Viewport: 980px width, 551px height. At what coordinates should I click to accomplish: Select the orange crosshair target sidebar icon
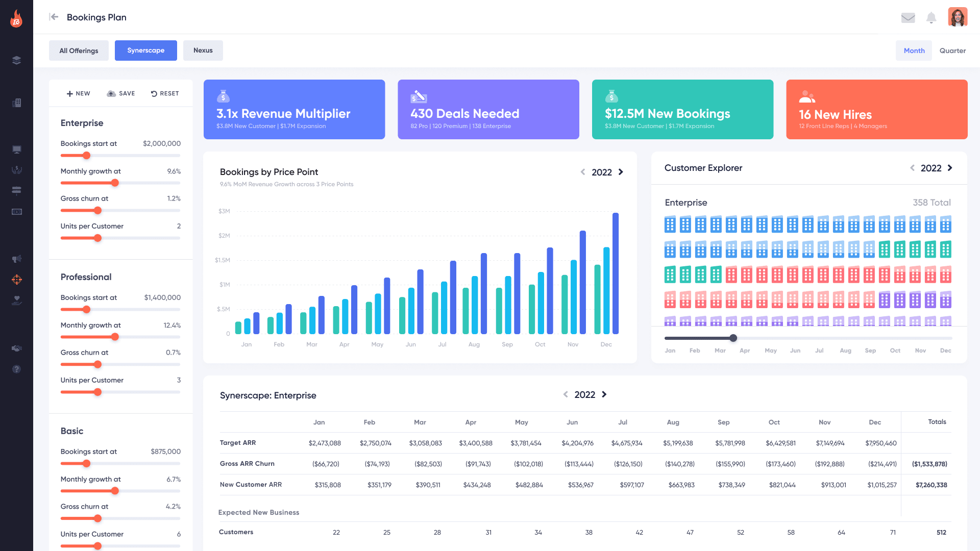click(16, 280)
